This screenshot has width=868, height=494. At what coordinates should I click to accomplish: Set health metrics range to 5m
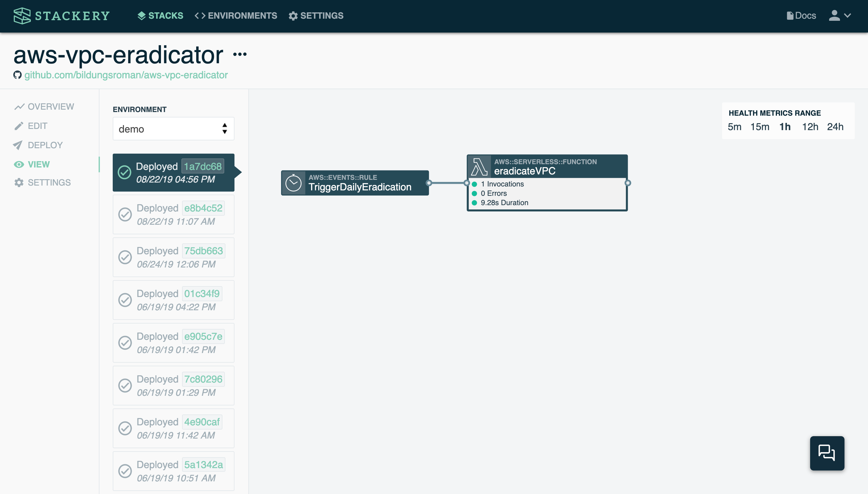click(x=734, y=127)
